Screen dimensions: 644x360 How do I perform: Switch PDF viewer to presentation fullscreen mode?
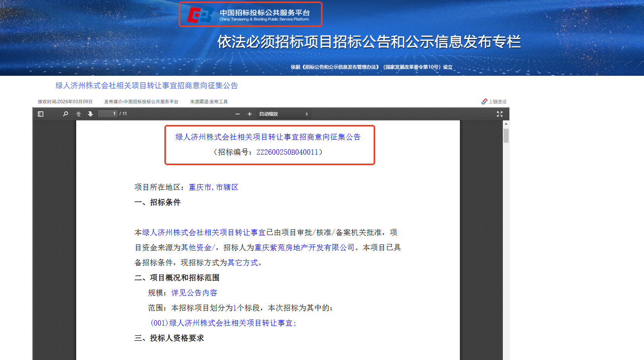tap(499, 114)
